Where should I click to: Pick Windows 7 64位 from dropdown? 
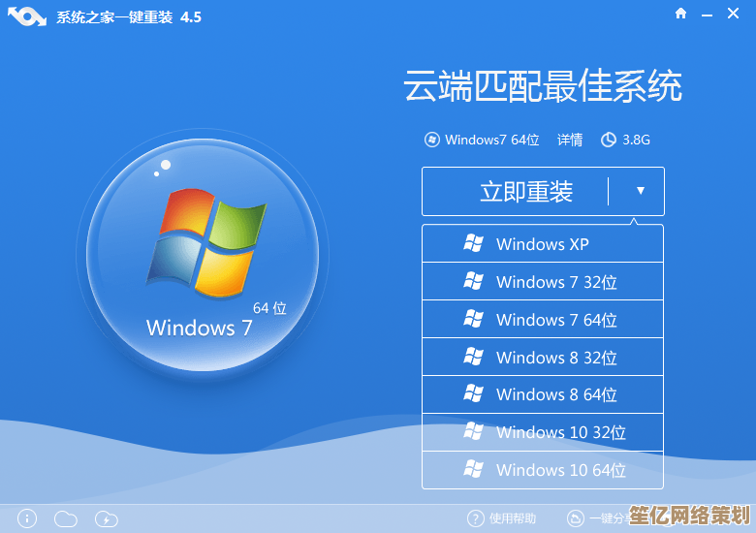543,320
